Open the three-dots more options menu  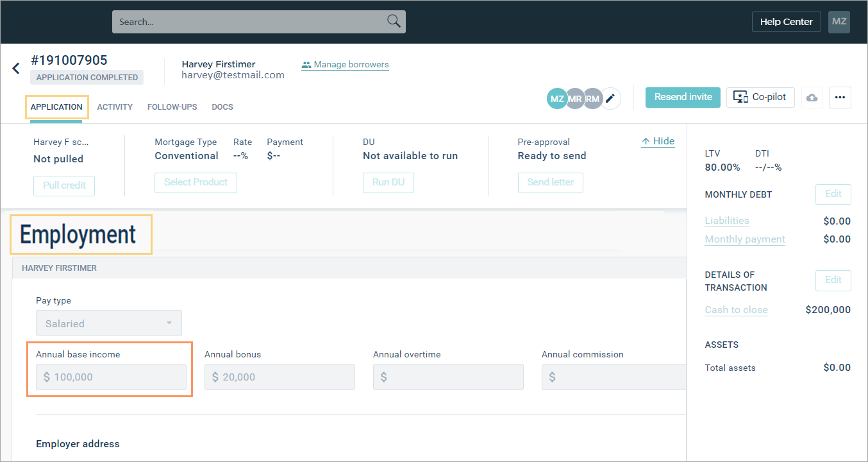(x=840, y=98)
